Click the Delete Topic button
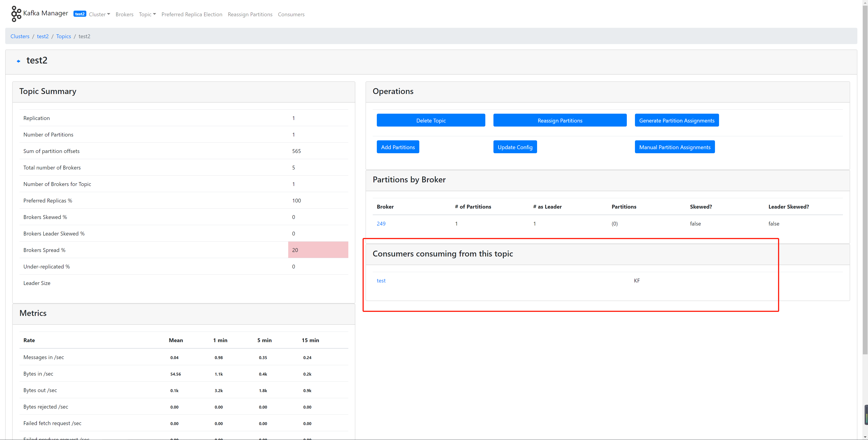This screenshot has height=440, width=868. point(431,120)
